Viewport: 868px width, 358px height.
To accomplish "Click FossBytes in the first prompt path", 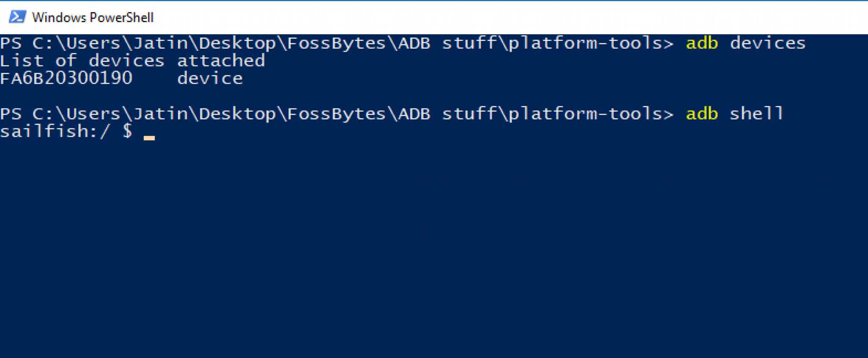I will [337, 43].
